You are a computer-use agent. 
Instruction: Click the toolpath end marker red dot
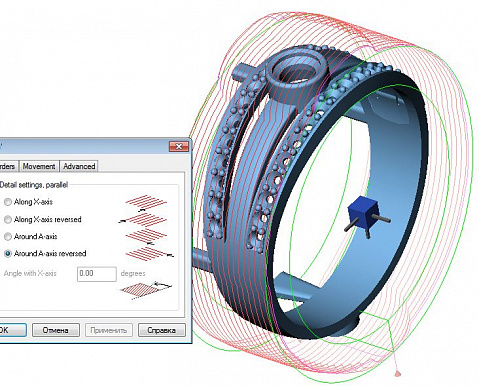[397, 373]
